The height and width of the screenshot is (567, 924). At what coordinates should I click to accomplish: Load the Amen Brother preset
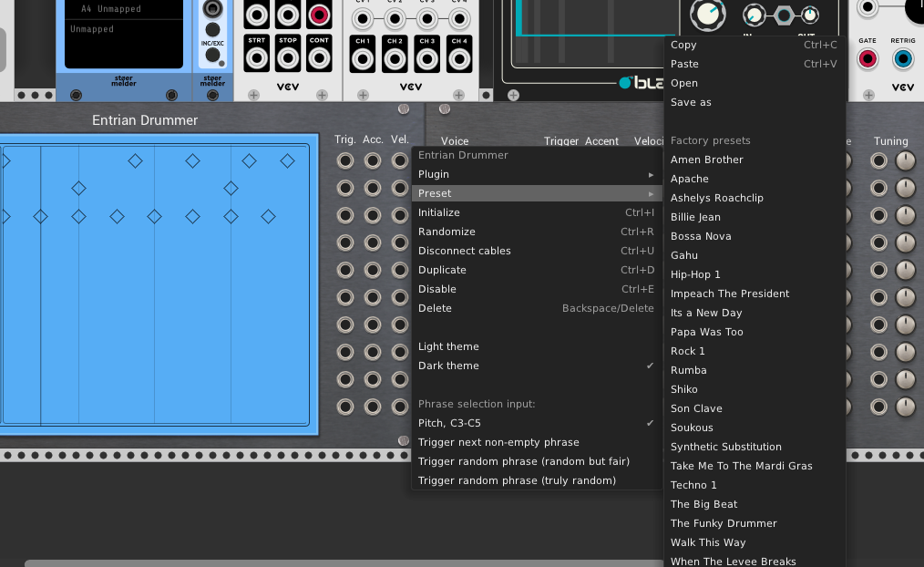[755, 160]
